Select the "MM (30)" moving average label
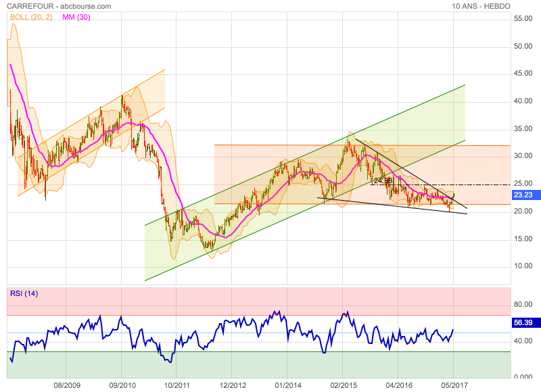This screenshot has width=541, height=392. pyautogui.click(x=76, y=17)
